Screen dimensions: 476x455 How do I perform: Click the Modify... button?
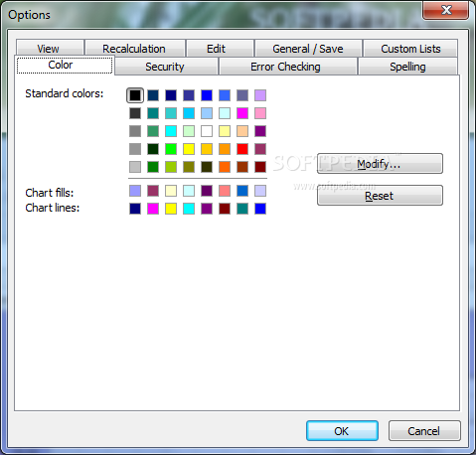click(x=380, y=164)
